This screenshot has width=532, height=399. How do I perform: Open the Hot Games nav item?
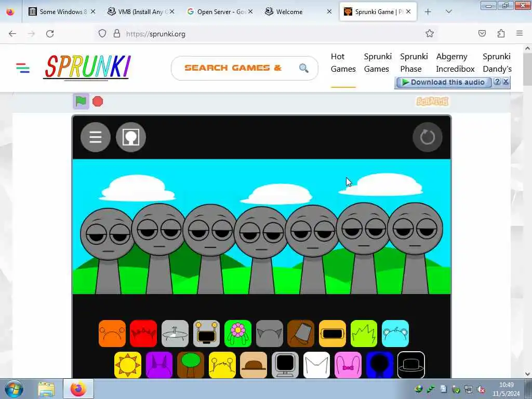[343, 63]
